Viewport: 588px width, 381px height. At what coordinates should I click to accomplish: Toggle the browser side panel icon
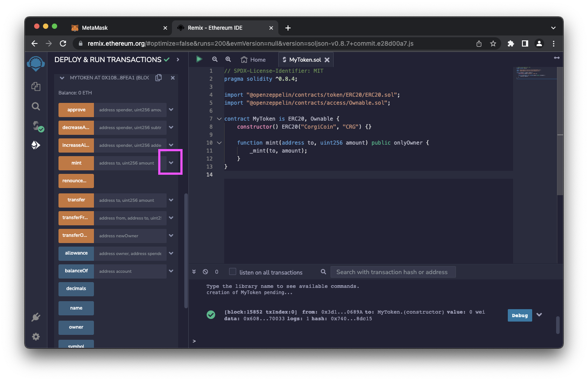525,43
